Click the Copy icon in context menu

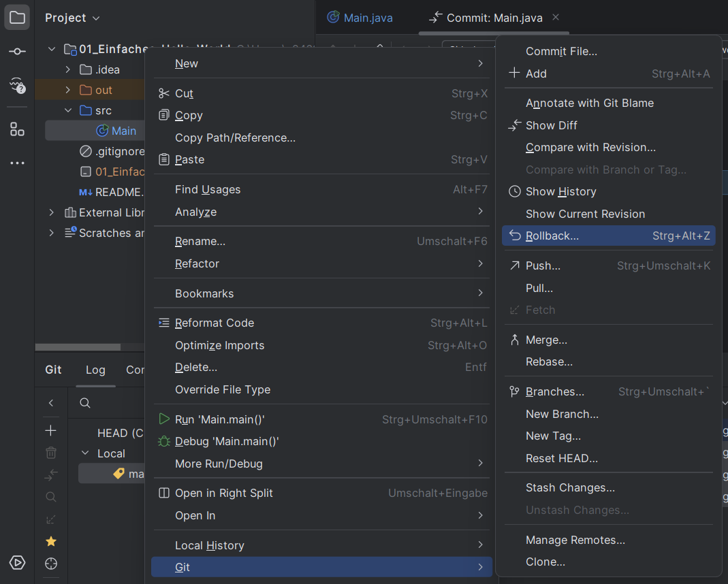tap(164, 115)
